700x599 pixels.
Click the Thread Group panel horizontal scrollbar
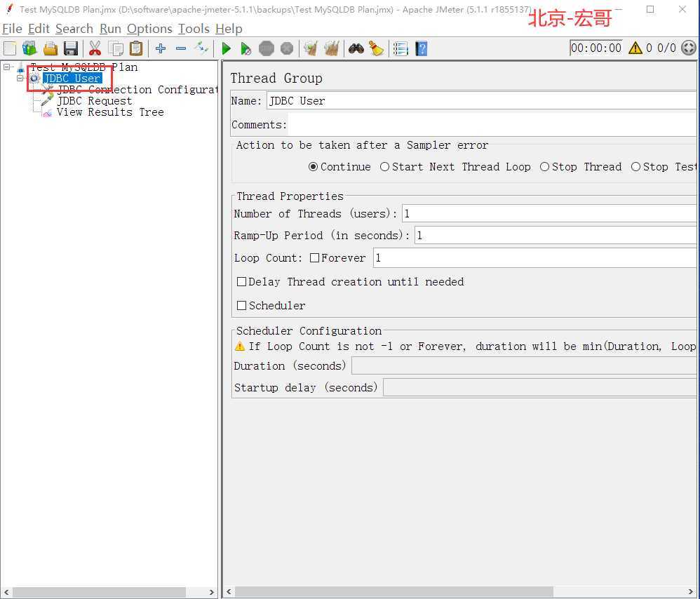pyautogui.click(x=394, y=592)
